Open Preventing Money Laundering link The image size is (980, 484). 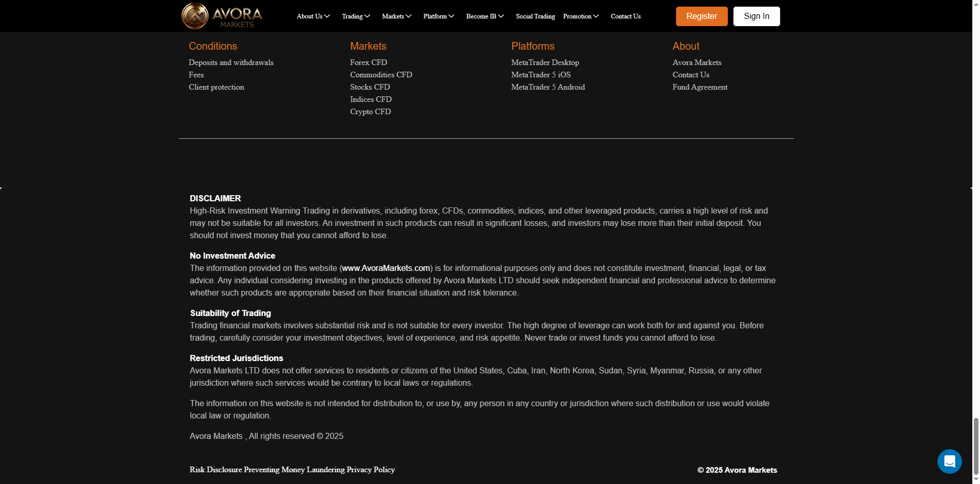pyautogui.click(x=294, y=470)
